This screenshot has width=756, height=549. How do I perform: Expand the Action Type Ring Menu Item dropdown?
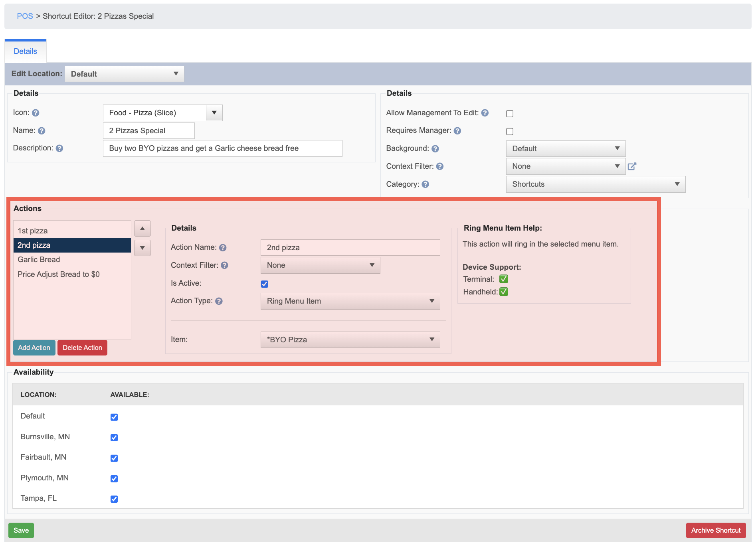(350, 301)
